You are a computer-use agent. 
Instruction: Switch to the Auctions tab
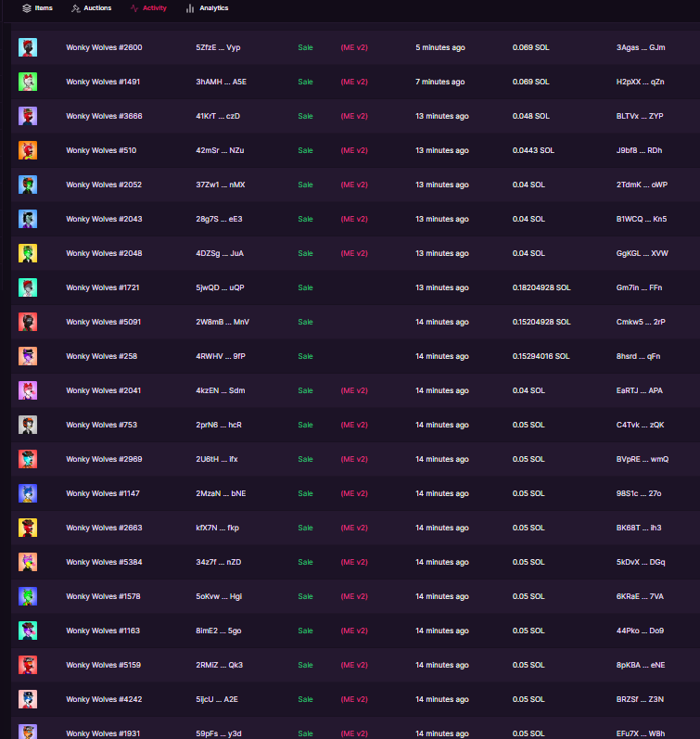click(x=92, y=8)
